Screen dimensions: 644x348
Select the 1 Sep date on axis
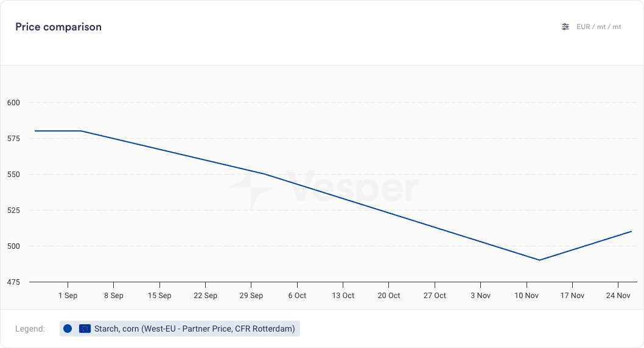pyautogui.click(x=68, y=296)
